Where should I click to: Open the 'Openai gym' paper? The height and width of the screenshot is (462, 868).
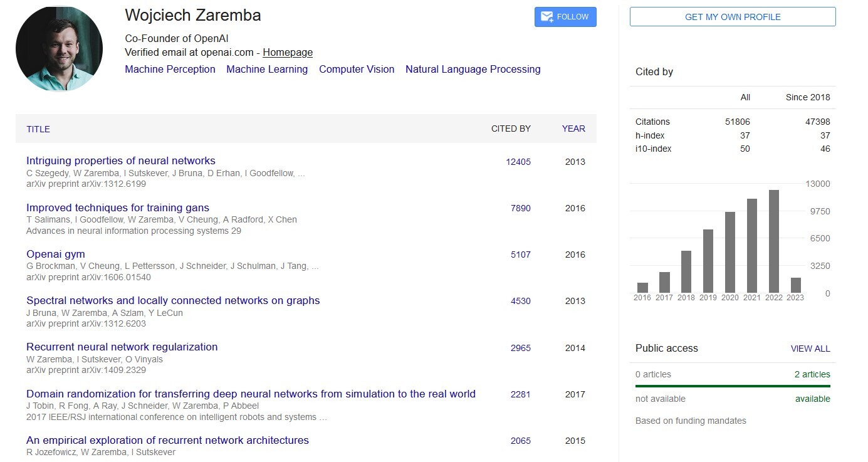(x=56, y=254)
